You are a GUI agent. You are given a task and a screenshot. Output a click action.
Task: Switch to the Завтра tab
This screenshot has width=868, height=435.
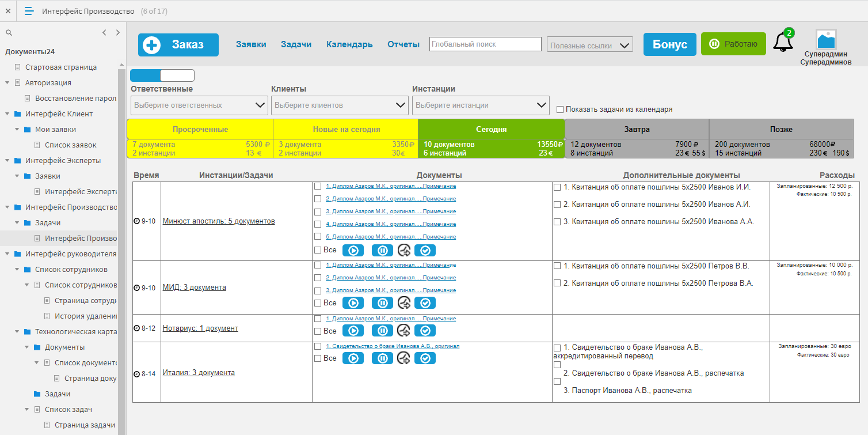tap(637, 130)
